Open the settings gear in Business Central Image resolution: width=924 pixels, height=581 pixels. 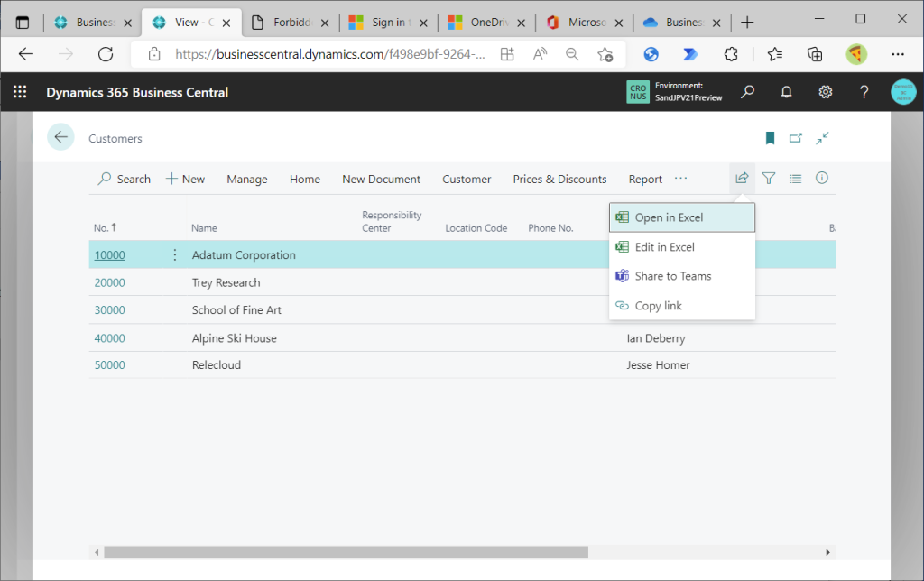click(x=825, y=92)
